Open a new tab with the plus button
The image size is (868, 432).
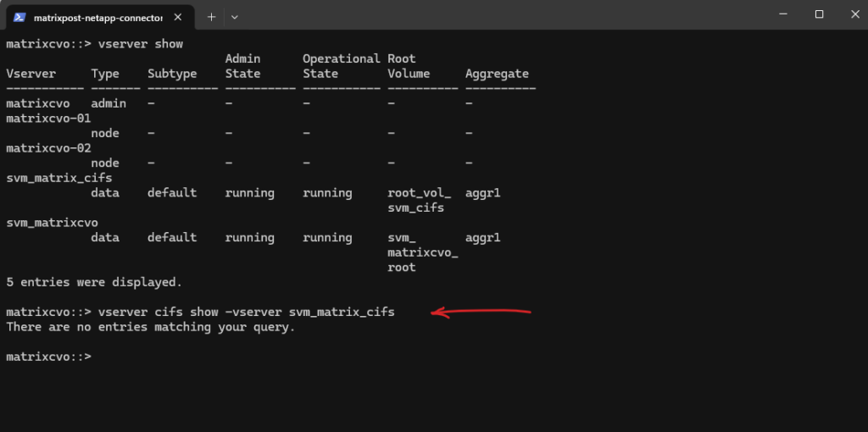coord(211,16)
